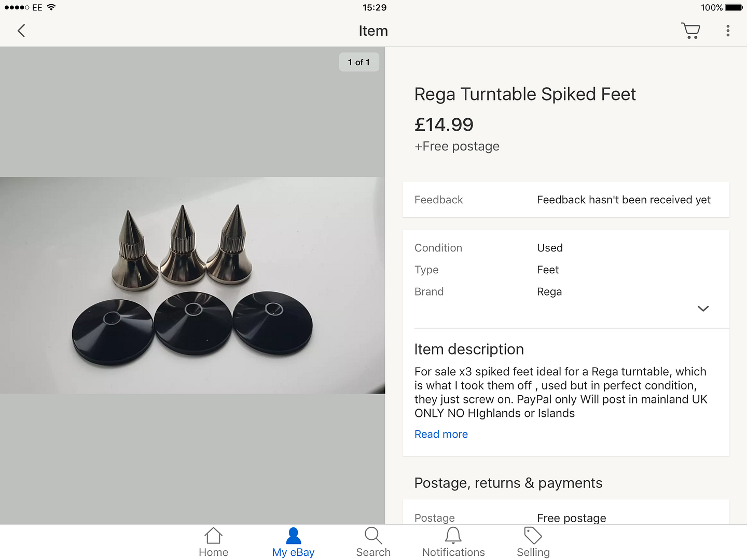
Task: Tap the Item description heading
Action: click(x=469, y=349)
